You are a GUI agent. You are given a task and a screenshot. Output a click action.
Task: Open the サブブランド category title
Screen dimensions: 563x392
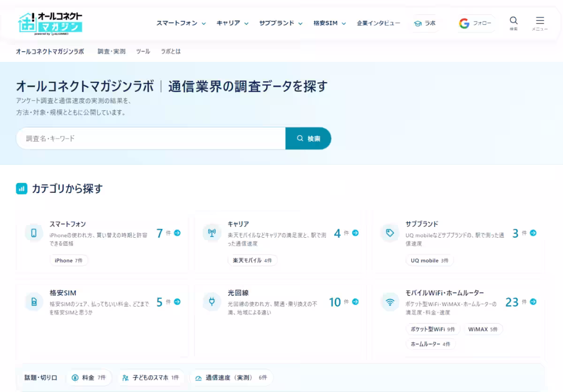422,224
